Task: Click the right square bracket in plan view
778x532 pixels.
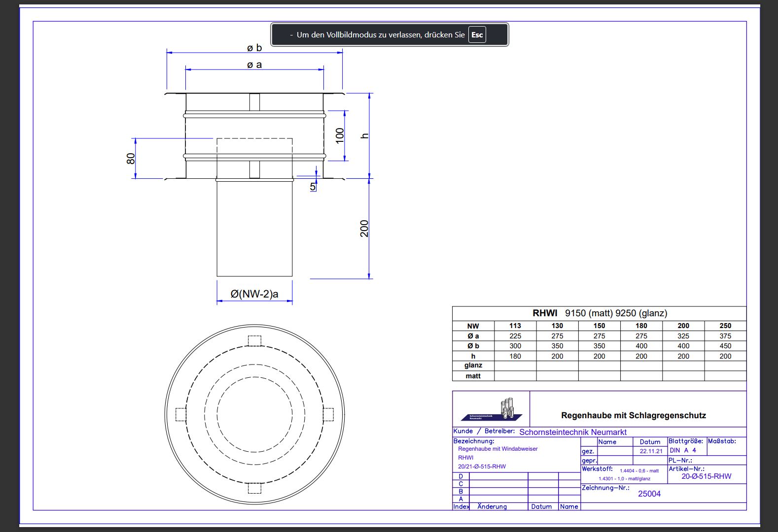Action: (328, 414)
